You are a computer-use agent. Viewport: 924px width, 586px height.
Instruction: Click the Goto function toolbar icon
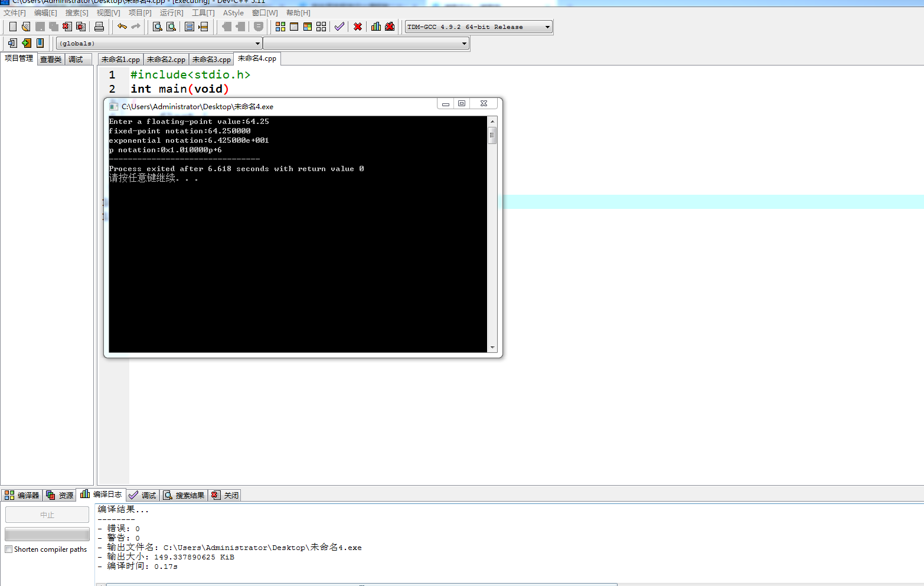coord(190,27)
